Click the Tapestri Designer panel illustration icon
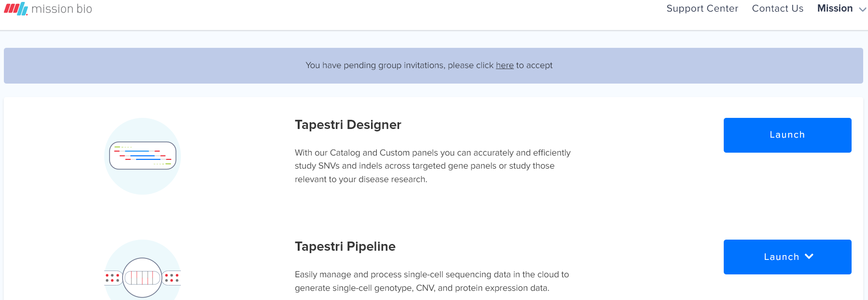The height and width of the screenshot is (300, 868). click(x=142, y=156)
